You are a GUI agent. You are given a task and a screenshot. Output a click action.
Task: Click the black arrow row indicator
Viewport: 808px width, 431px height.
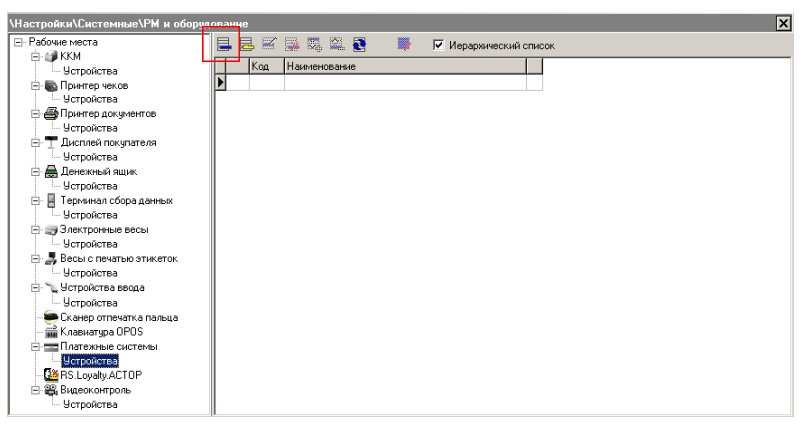click(221, 82)
